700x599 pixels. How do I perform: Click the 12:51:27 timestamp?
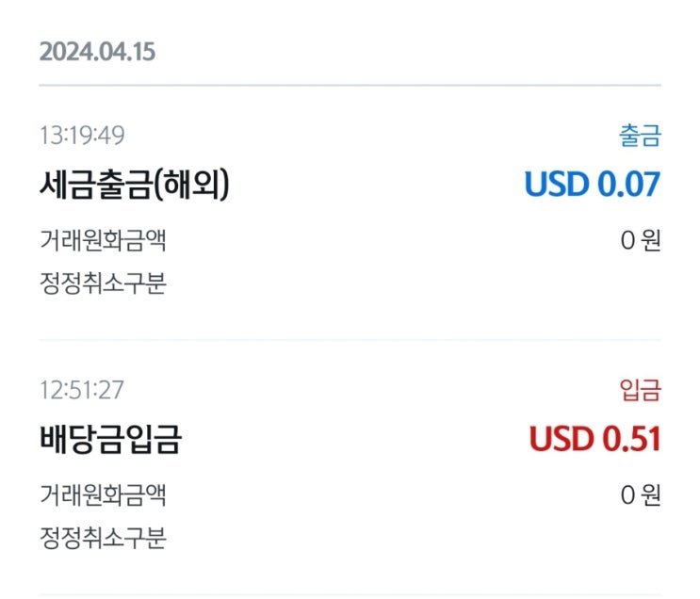82,390
